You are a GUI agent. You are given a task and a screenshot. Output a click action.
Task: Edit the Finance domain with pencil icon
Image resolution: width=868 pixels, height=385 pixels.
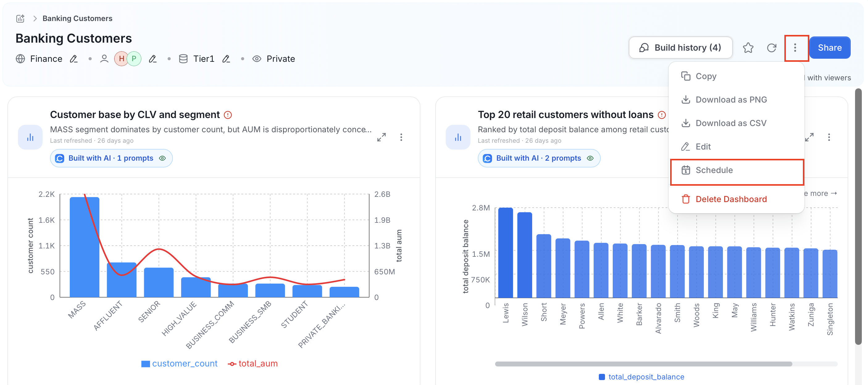point(73,59)
